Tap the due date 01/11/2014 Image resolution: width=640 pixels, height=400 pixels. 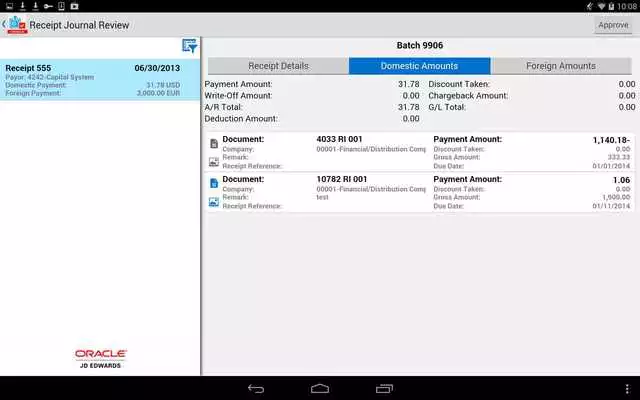[x=611, y=206]
